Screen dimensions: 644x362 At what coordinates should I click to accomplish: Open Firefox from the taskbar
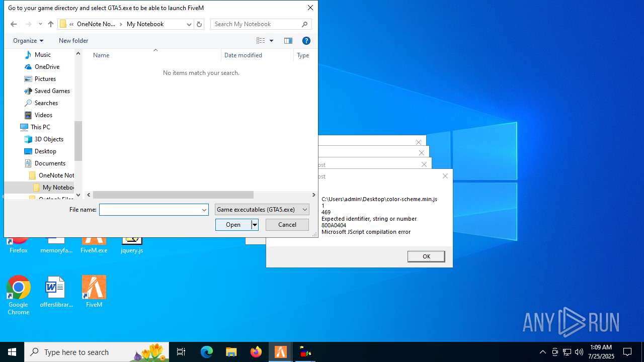click(x=256, y=352)
